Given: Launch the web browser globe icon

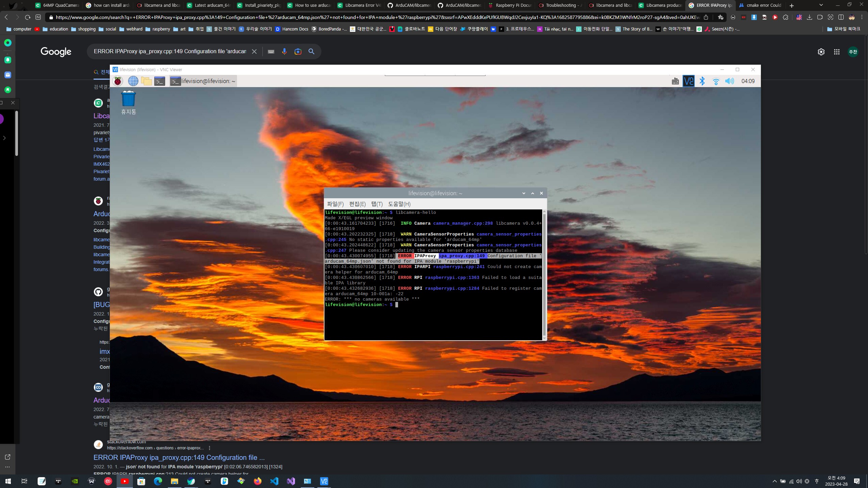Looking at the screenshot, I should pos(133,81).
